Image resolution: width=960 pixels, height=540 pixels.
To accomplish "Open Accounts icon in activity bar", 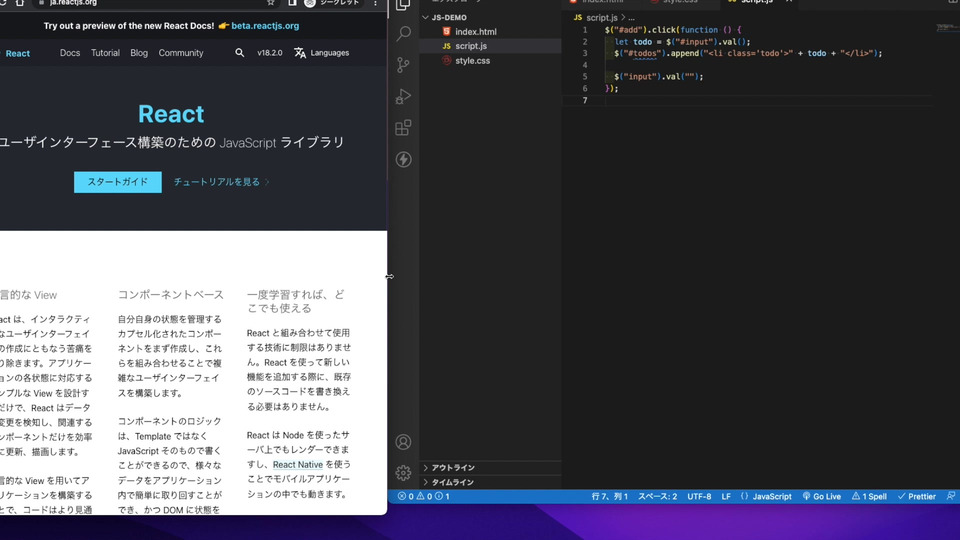I will click(403, 441).
